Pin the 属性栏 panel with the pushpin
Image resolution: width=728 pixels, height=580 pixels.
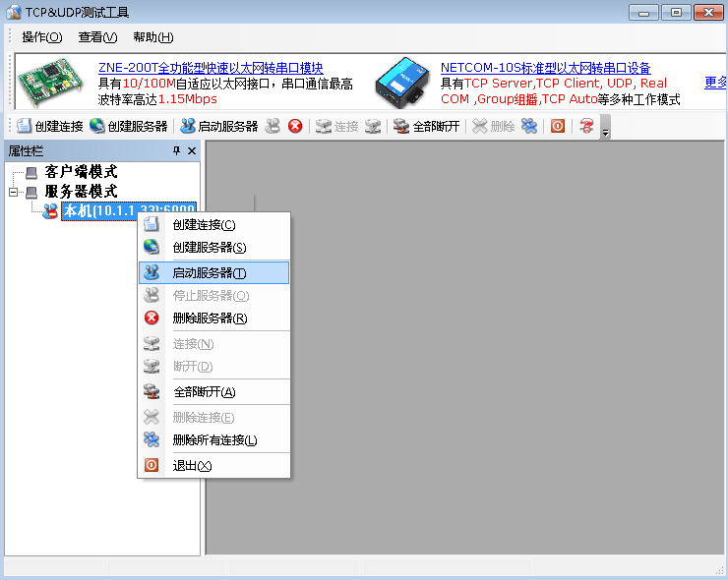point(176,150)
